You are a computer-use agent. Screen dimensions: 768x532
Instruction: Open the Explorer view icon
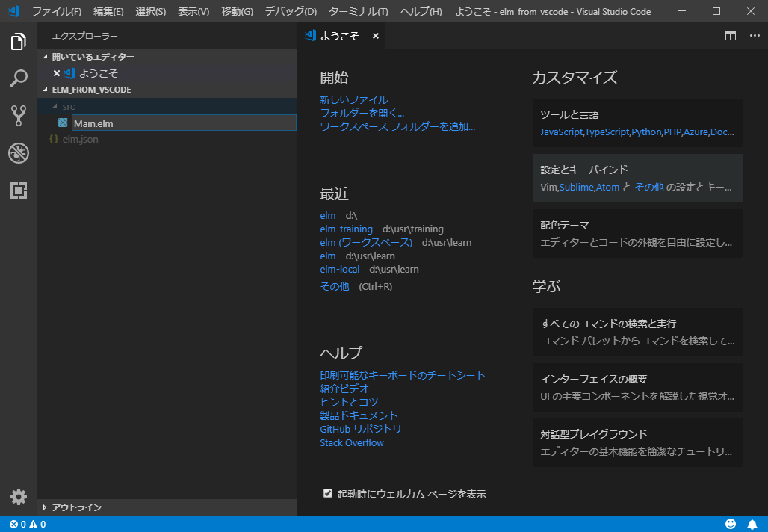tap(19, 43)
